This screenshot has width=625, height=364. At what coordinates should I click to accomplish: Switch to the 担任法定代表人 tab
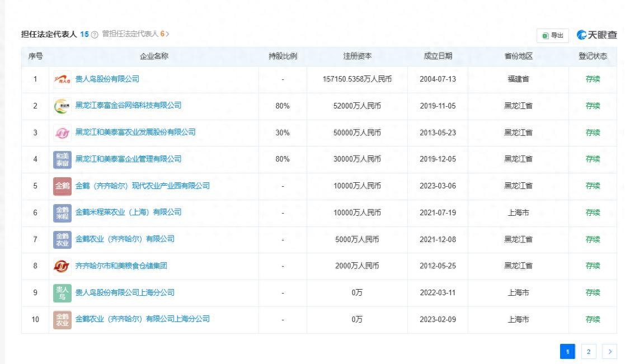pyautogui.click(x=49, y=34)
